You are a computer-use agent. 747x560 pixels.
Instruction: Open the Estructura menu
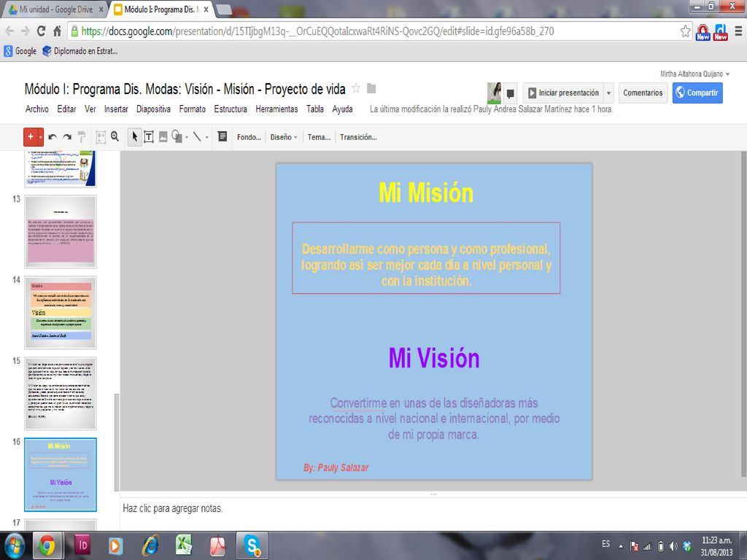[231, 109]
